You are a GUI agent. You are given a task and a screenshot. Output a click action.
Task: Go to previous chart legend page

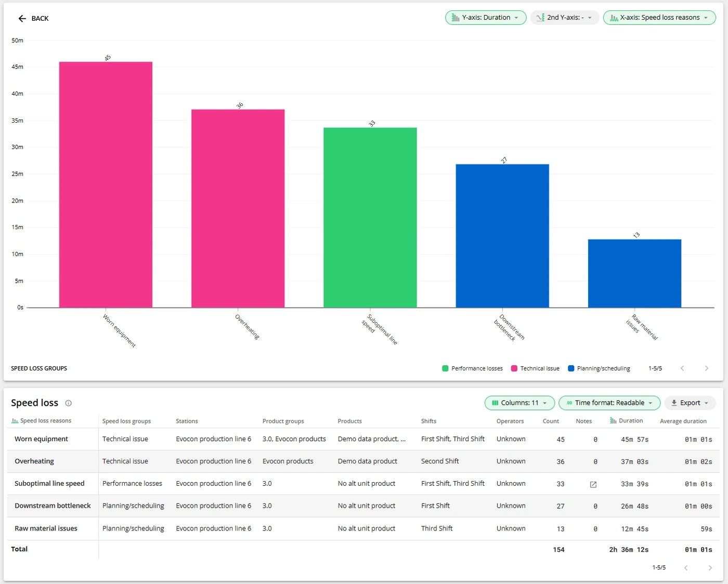point(682,368)
